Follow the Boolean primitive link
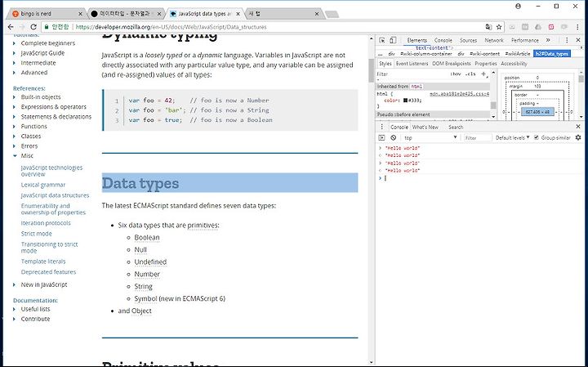 click(147, 238)
